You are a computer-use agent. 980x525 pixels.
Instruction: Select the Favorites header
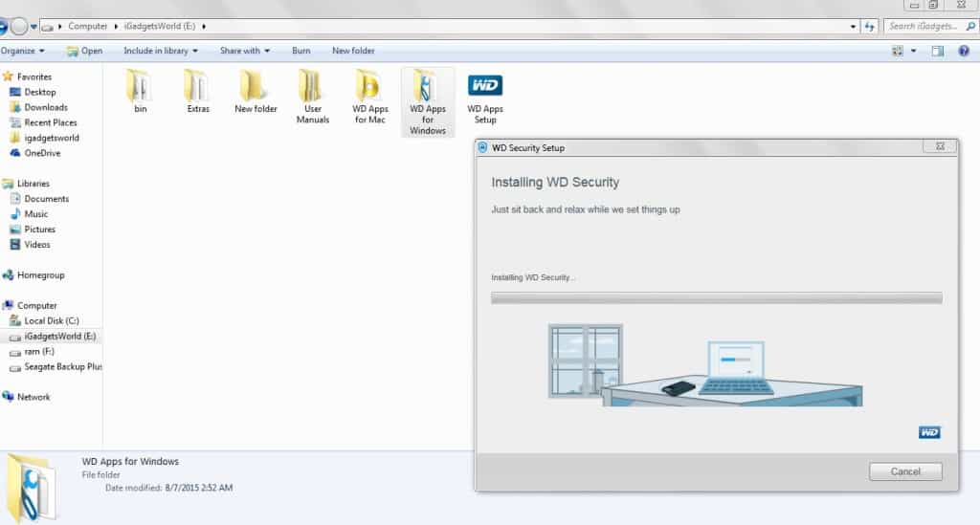33,77
